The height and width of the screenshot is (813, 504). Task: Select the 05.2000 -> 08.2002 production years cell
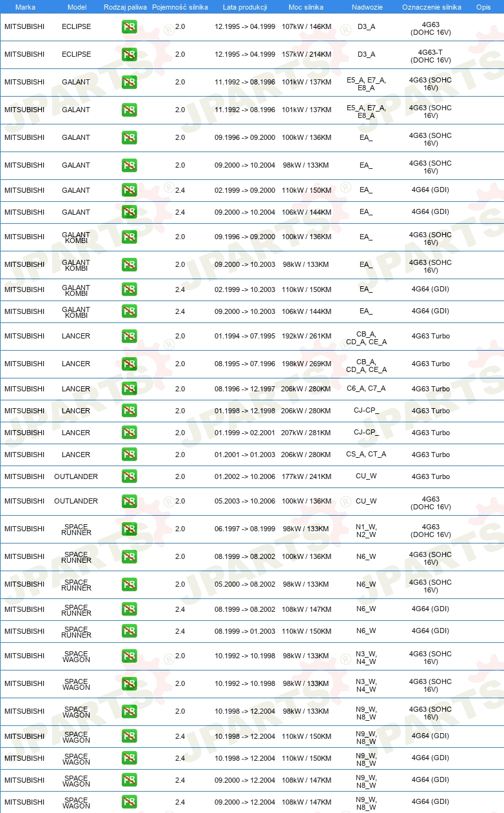[245, 585]
